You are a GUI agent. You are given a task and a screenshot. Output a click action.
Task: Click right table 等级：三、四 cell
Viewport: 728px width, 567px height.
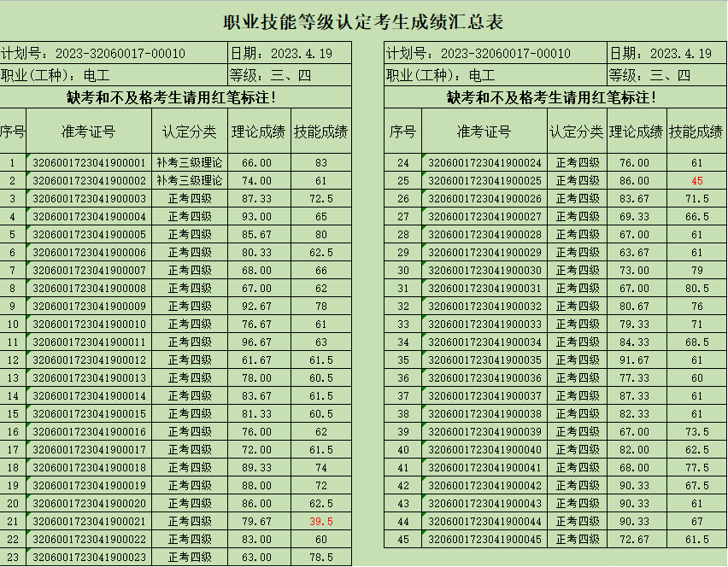tap(667, 75)
